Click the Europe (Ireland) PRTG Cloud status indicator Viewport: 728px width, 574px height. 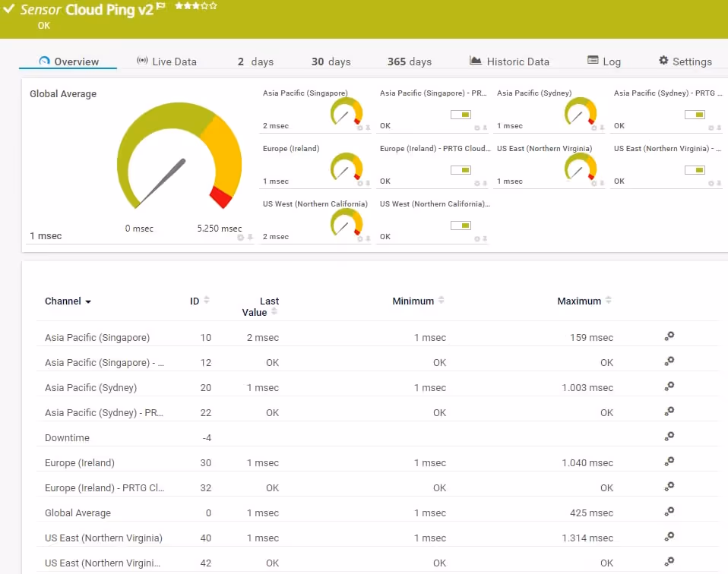461,170
